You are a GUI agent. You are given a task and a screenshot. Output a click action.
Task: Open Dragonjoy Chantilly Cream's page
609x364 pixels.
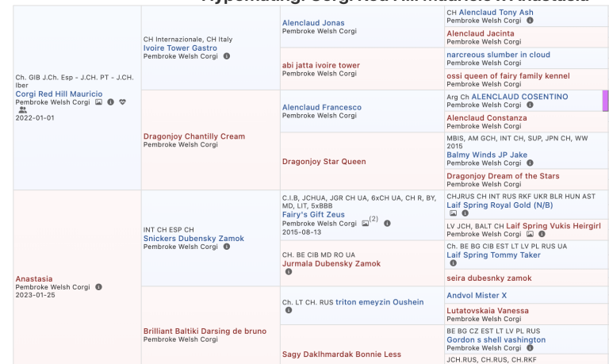coord(194,136)
